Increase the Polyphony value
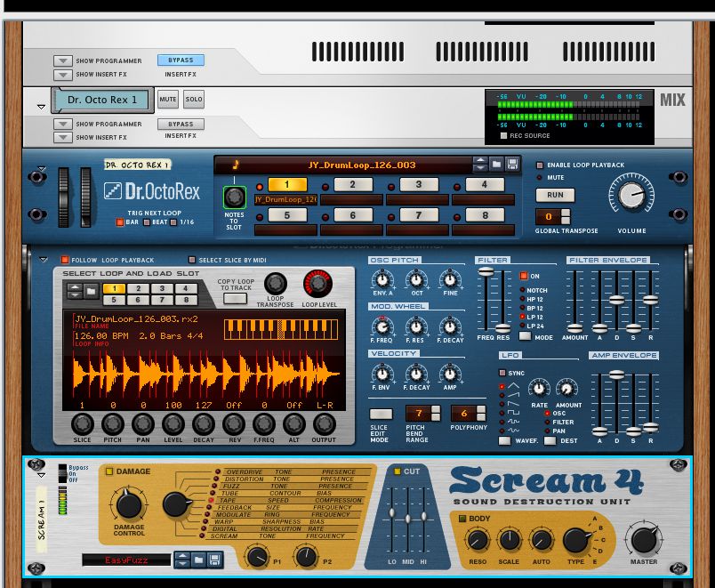Screen dimensions: 715x588 [x=481, y=409]
